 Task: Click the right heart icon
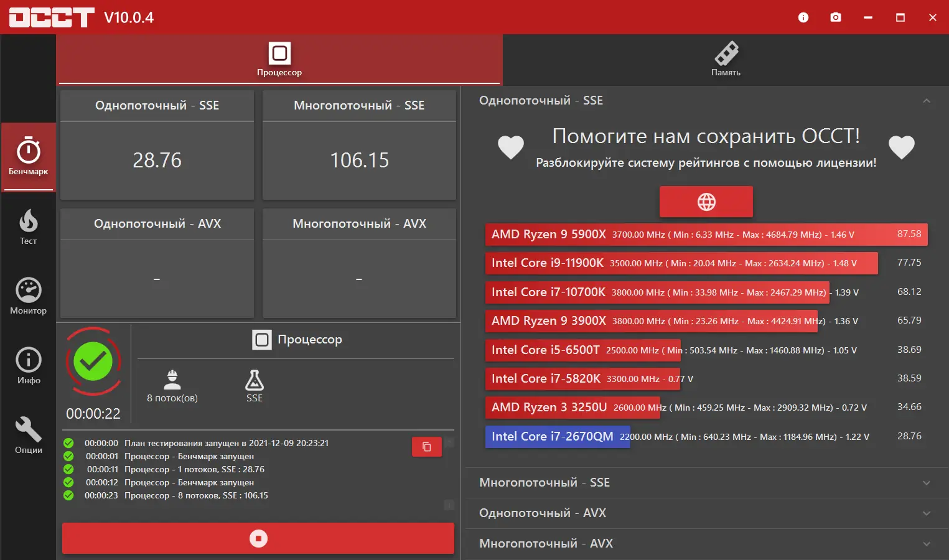pos(902,147)
